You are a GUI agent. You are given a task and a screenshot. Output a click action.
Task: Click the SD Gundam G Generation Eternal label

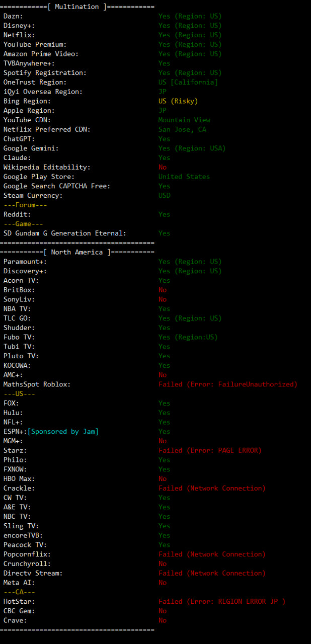[x=65, y=233]
